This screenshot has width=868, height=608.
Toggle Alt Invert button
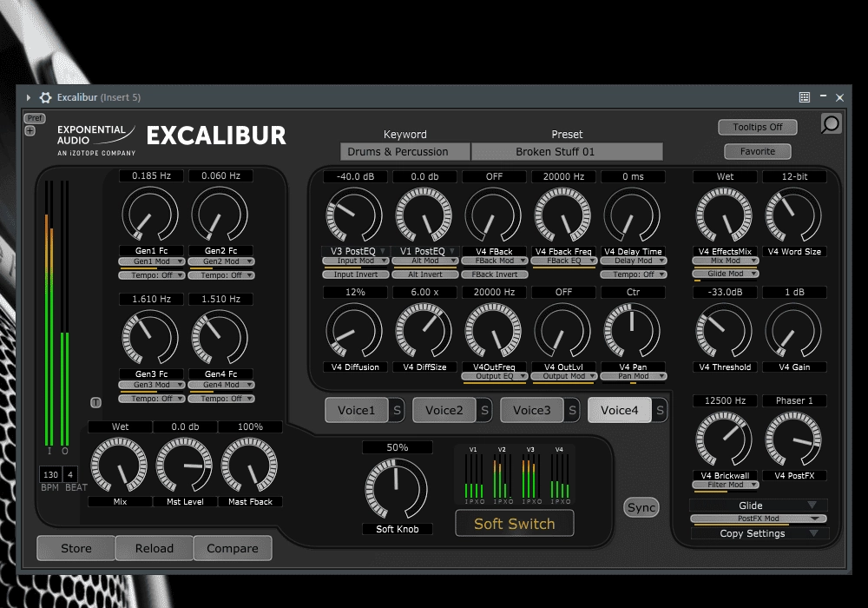(x=425, y=274)
